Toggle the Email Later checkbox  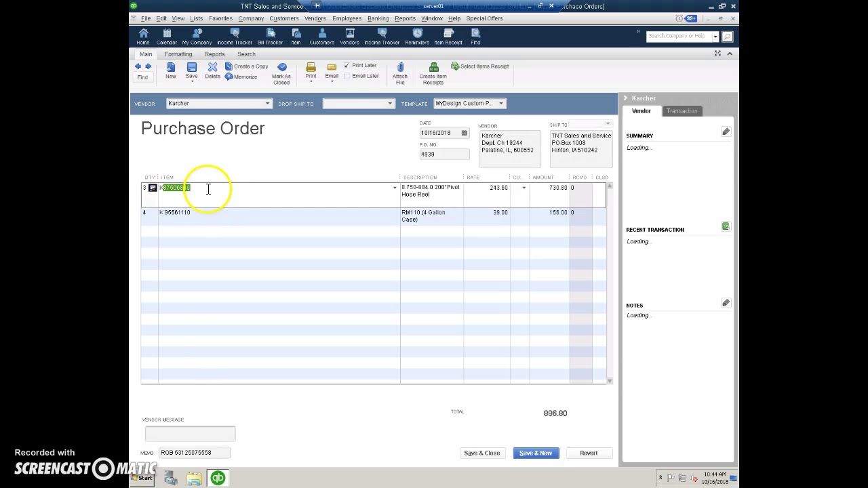click(x=347, y=76)
